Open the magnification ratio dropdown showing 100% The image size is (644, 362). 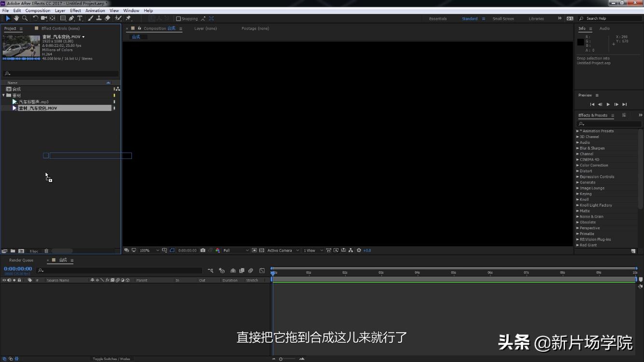point(145,250)
